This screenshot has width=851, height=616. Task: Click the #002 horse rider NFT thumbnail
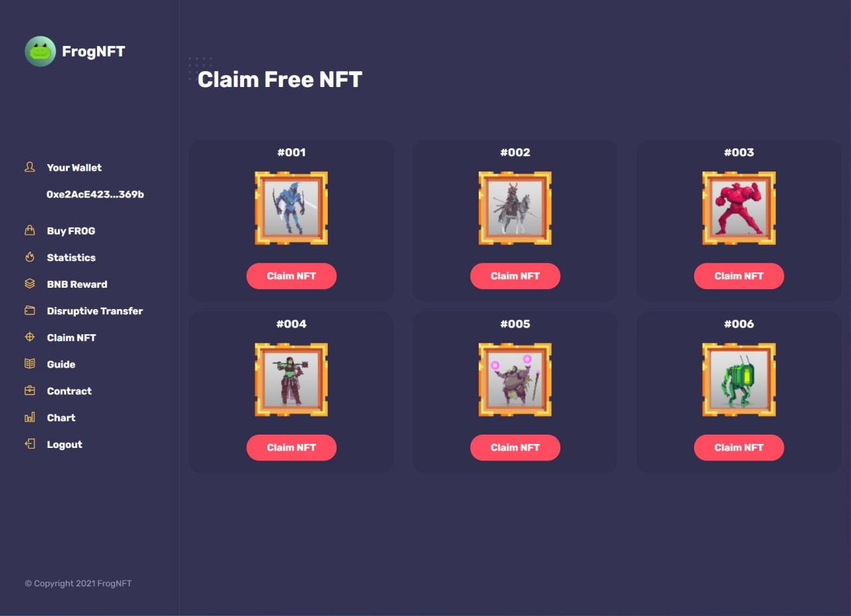(515, 208)
